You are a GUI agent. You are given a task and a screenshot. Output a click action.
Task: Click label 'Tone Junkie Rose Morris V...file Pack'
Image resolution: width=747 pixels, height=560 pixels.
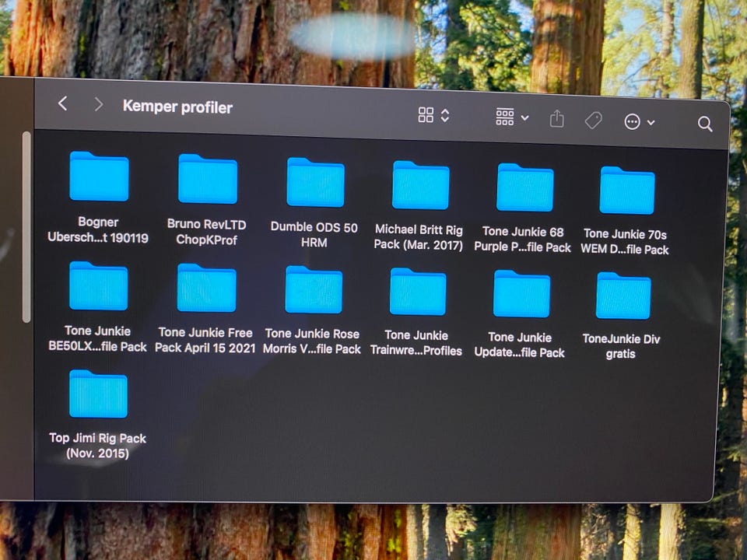(x=312, y=341)
